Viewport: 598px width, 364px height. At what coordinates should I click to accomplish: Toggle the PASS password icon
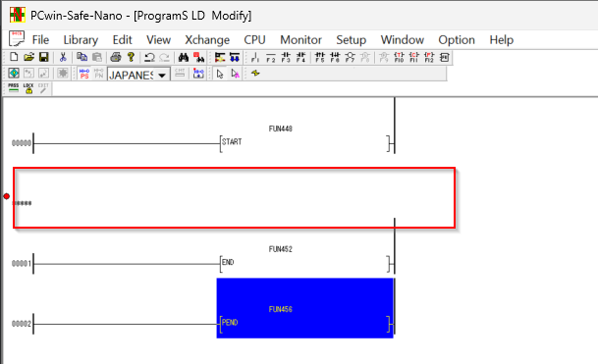(x=14, y=88)
